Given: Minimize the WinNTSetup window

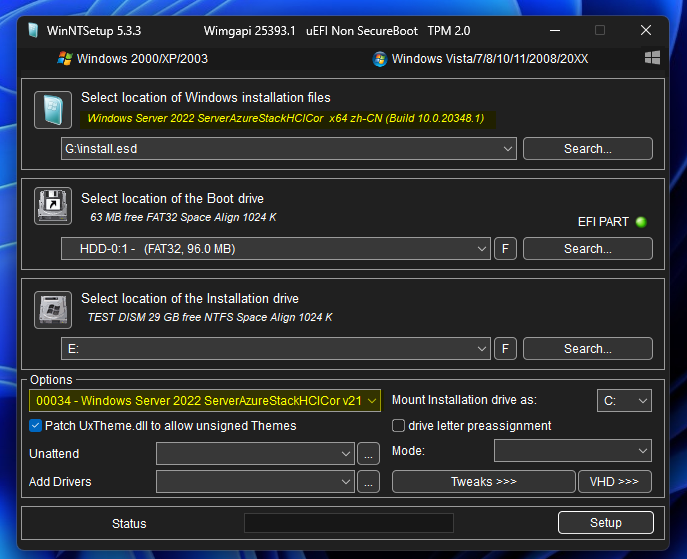Looking at the screenshot, I should 555,31.
